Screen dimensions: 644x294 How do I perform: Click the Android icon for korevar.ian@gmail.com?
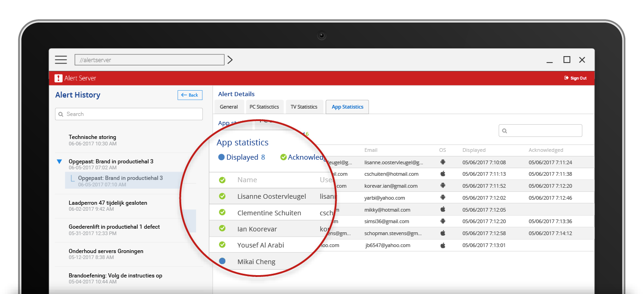click(x=443, y=186)
